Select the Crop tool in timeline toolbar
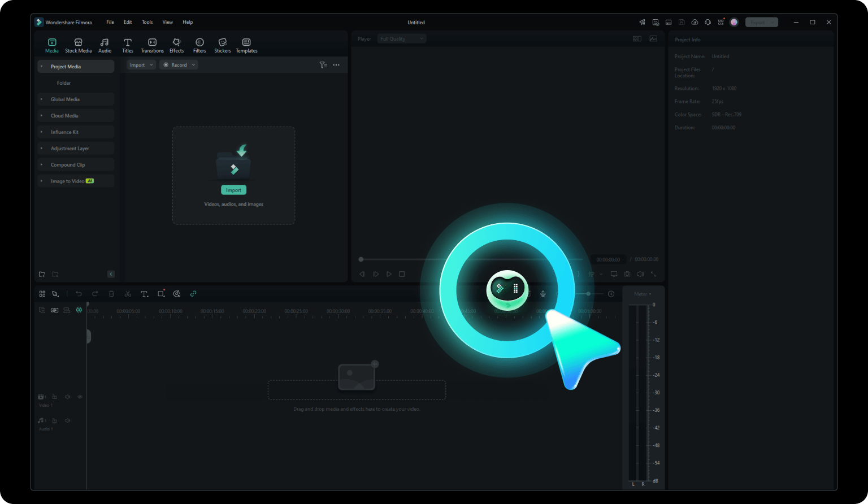The height and width of the screenshot is (504, 868). 161,294
